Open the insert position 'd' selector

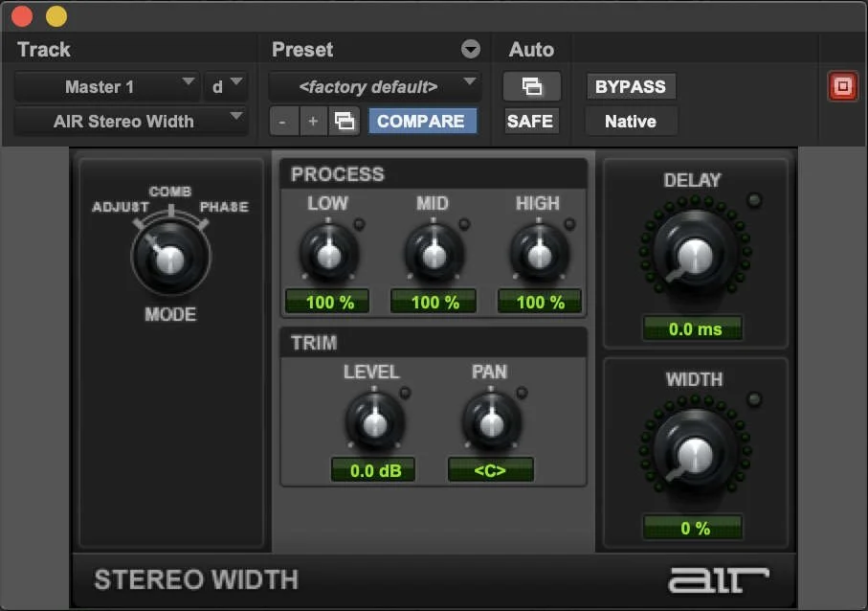coord(226,86)
